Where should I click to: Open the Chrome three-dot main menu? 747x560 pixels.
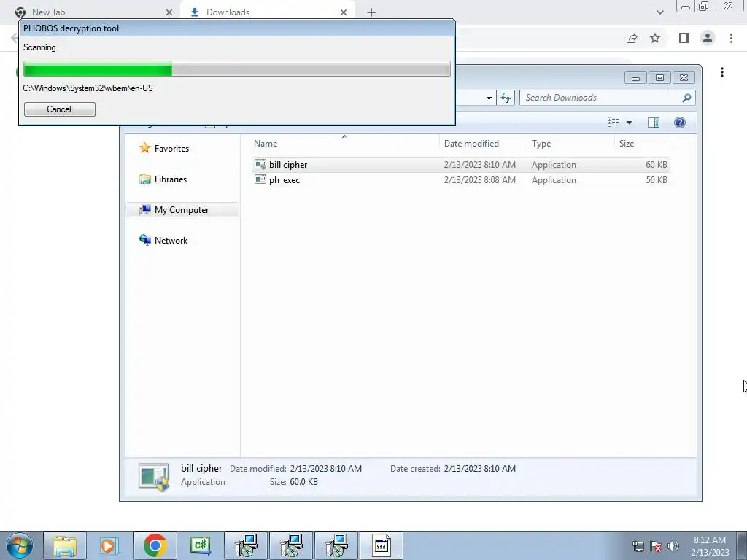[731, 38]
